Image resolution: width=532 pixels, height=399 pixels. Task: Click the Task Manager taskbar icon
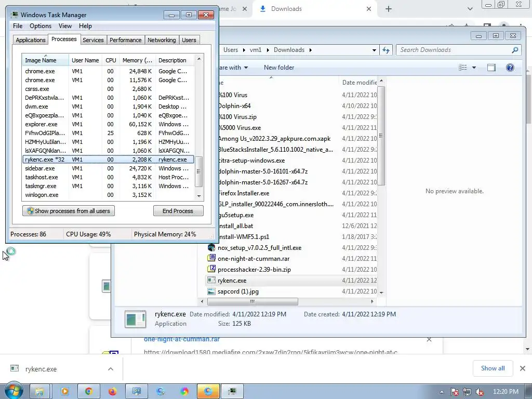[x=232, y=392]
